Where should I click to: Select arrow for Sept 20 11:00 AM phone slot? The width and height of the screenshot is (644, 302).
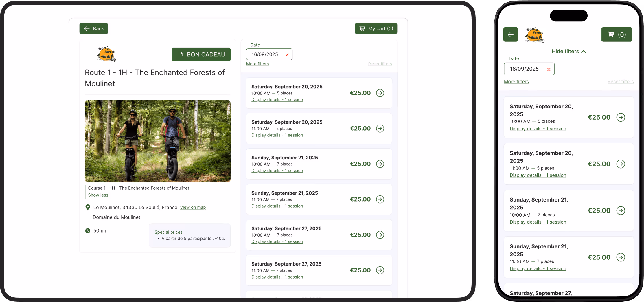click(621, 164)
